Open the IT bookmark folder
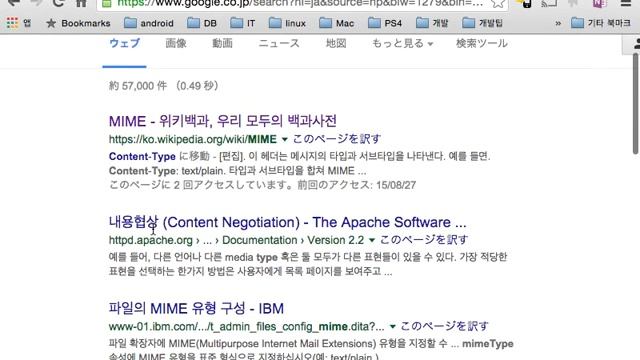The image size is (640, 360). pyautogui.click(x=243, y=23)
